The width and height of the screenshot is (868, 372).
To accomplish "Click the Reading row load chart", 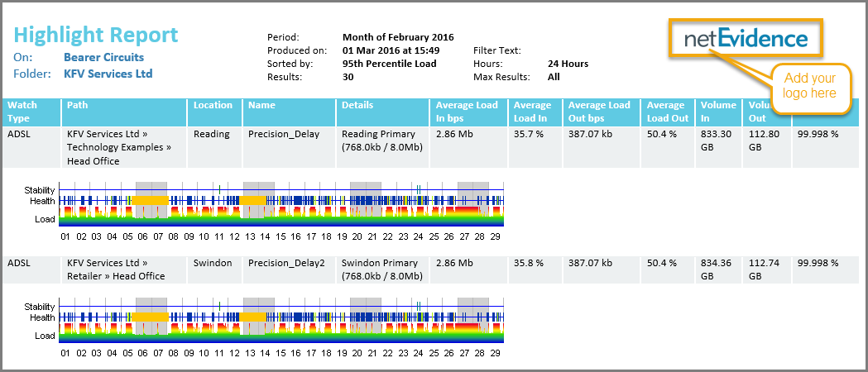I will [281, 216].
